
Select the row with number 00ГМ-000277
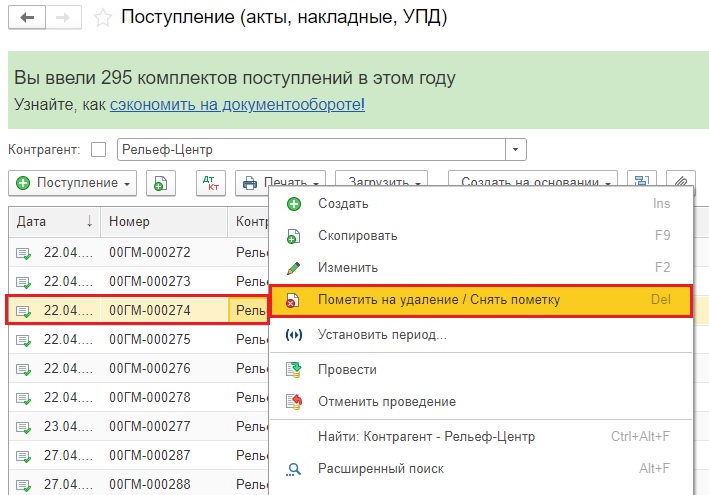point(150,426)
